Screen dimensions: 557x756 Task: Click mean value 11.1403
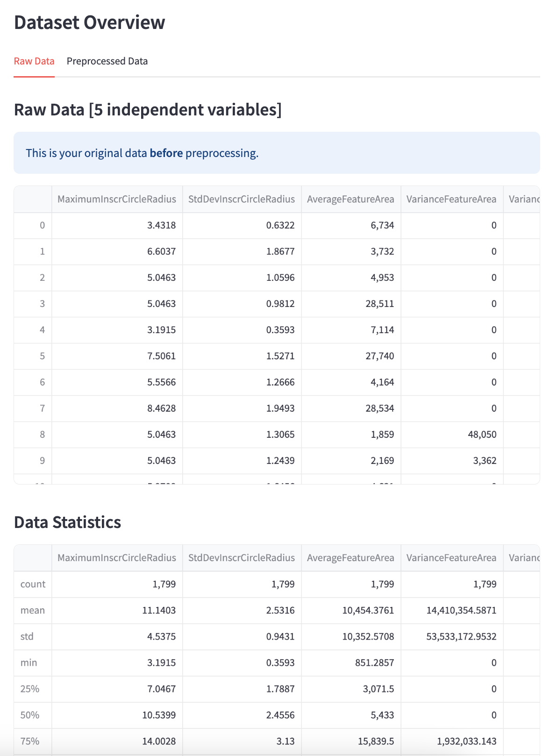[x=117, y=611]
